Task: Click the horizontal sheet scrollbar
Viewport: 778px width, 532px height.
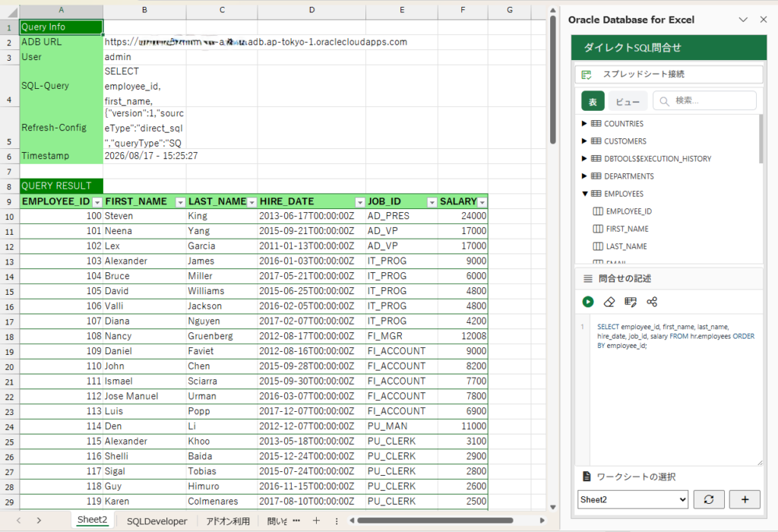Action: (435, 521)
